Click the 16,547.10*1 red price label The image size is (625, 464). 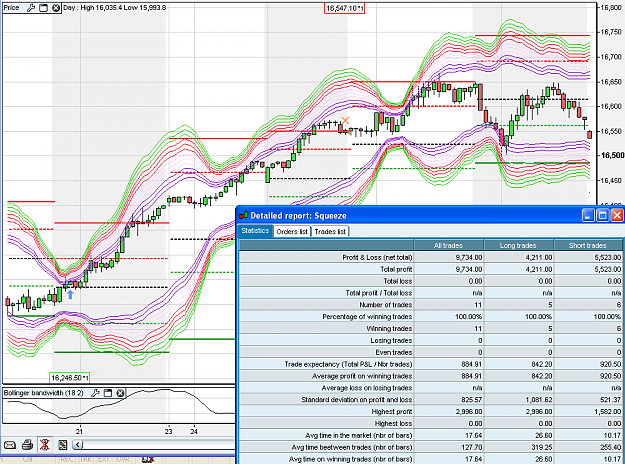click(344, 8)
